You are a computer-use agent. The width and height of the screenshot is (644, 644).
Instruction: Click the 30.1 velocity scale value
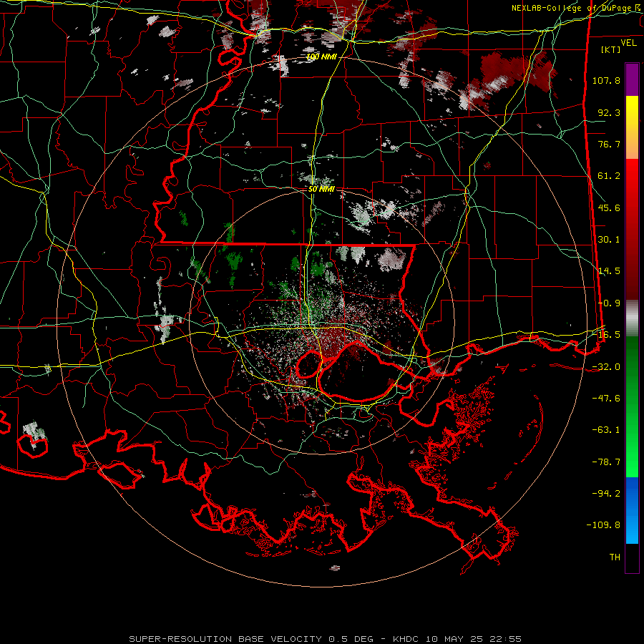(x=609, y=240)
